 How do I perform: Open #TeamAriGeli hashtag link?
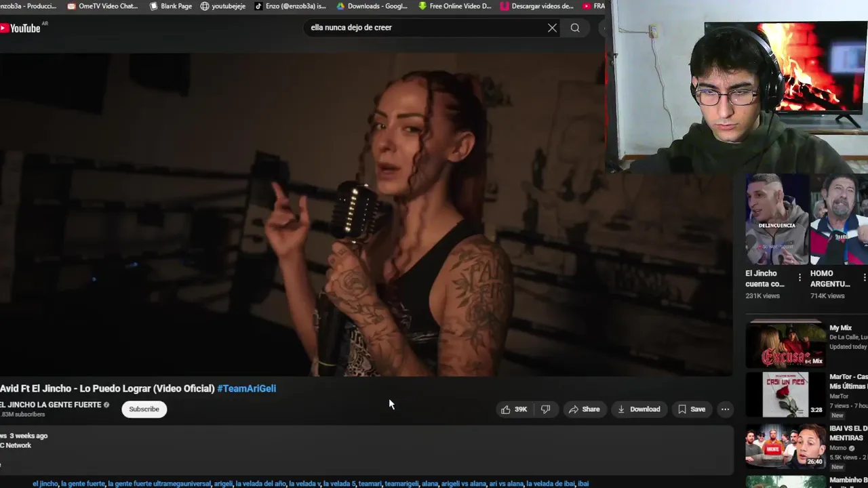(x=246, y=388)
